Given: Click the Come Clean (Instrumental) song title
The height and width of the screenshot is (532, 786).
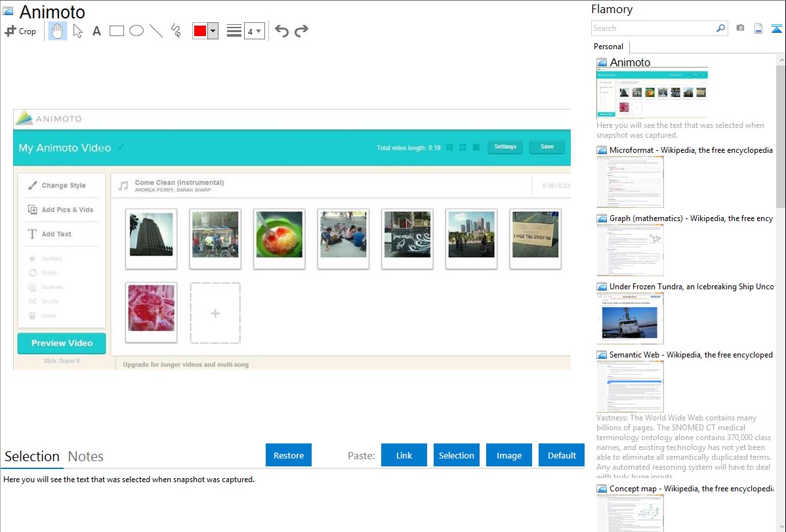Looking at the screenshot, I should pos(180,182).
